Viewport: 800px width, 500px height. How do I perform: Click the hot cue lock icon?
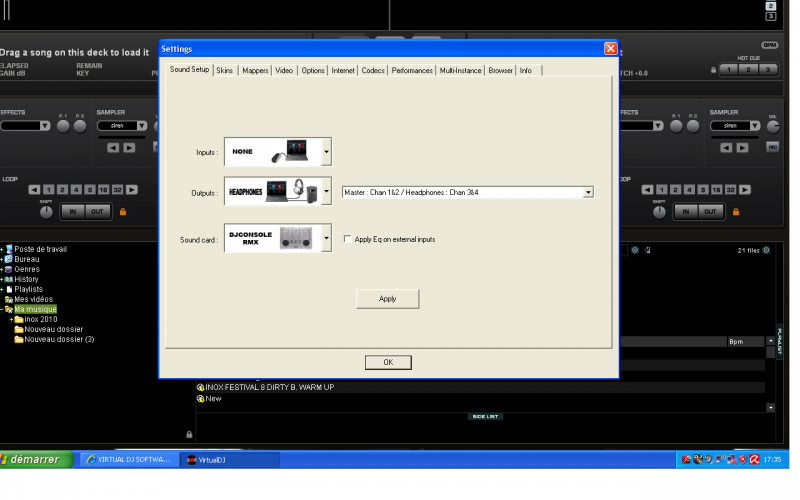[x=713, y=70]
